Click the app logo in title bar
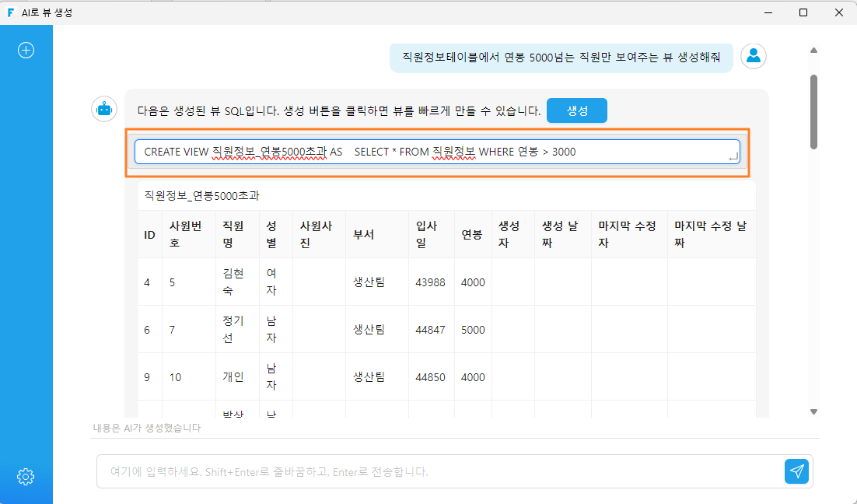The width and height of the screenshot is (857, 504). 10,12
